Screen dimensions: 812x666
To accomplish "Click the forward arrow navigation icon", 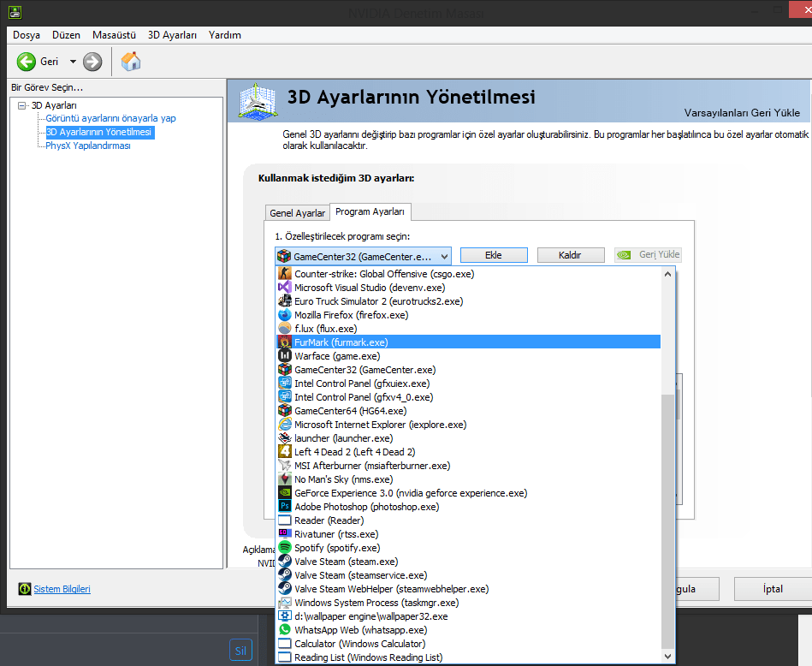I will click(92, 62).
